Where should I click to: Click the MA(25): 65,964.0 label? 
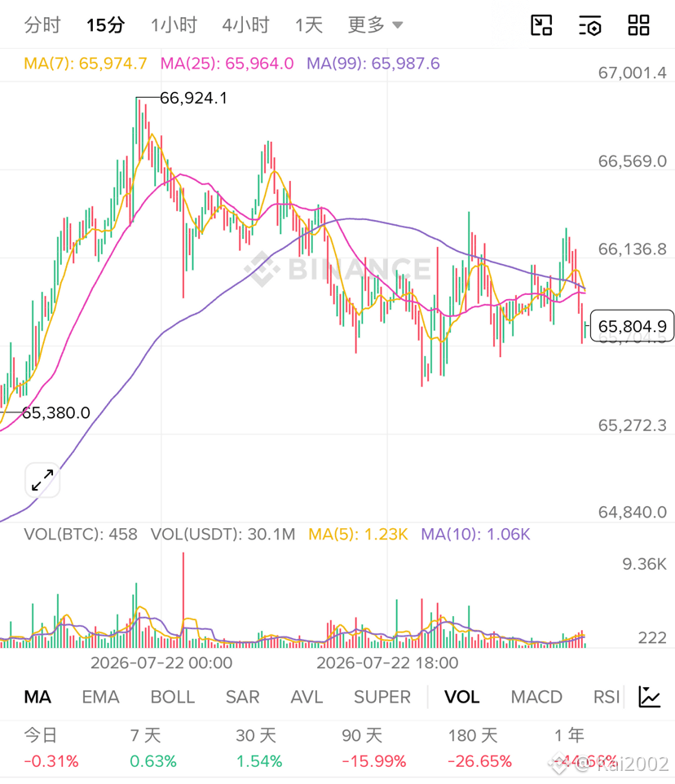[227, 64]
